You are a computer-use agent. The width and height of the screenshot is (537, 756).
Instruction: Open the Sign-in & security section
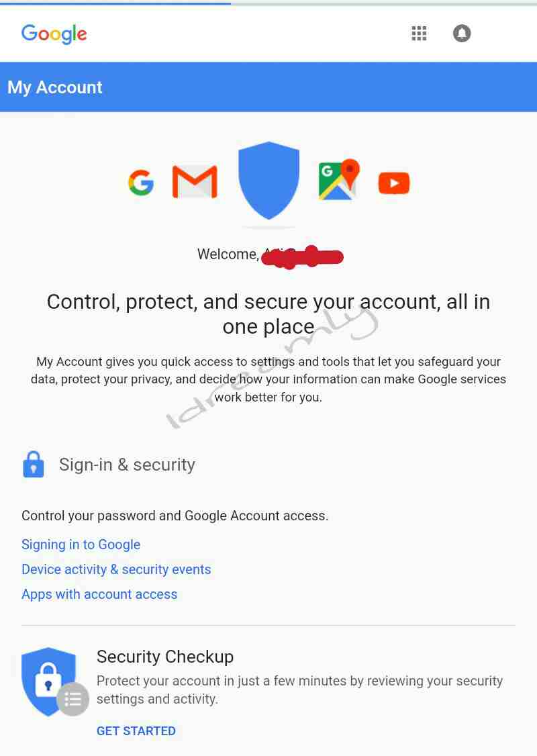127,465
